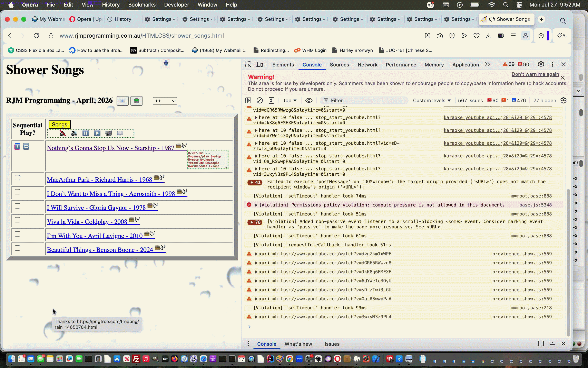
Task: Click the unmute speaker icon under Songs
Action: (x=74, y=133)
